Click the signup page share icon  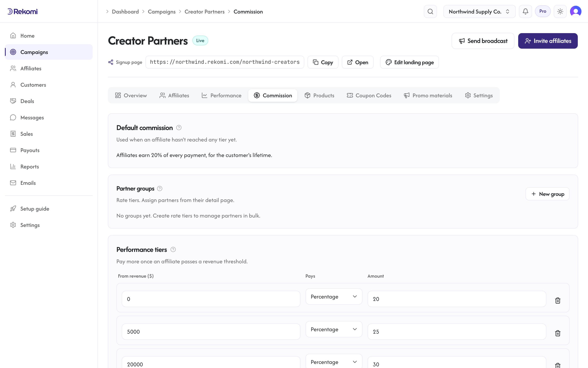point(110,62)
